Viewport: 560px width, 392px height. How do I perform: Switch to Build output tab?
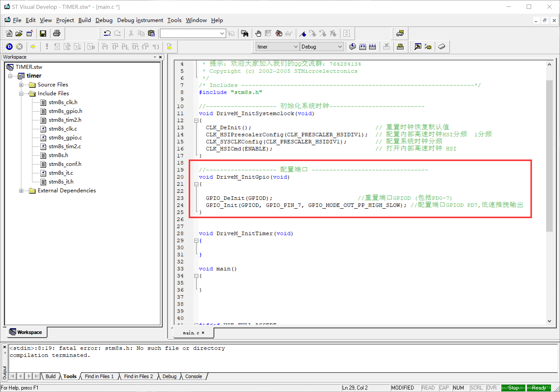(x=51, y=376)
